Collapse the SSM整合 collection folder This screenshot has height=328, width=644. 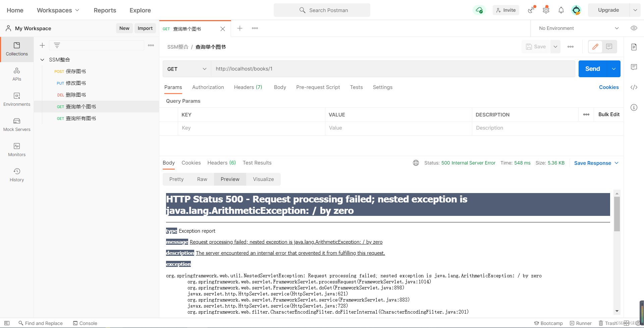click(x=42, y=60)
